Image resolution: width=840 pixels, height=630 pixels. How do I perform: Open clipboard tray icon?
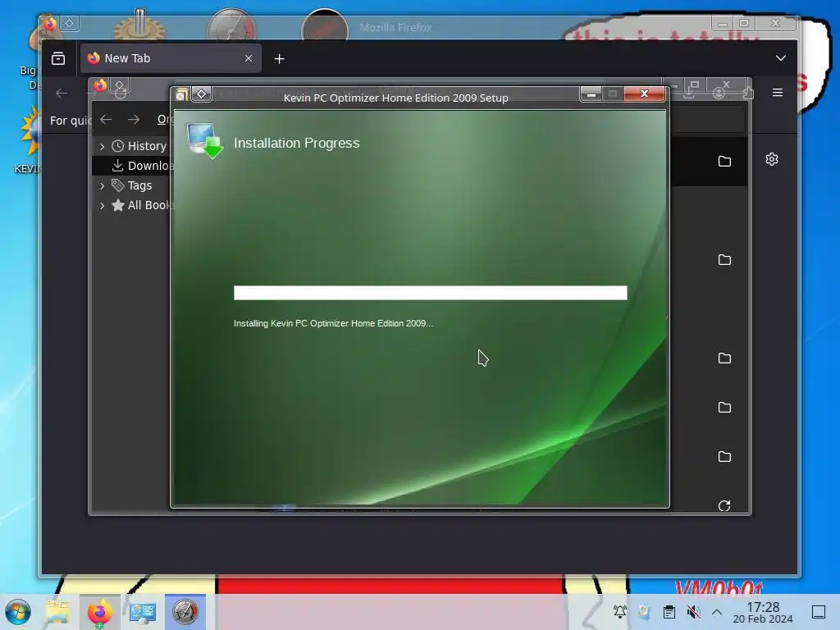pyautogui.click(x=669, y=611)
